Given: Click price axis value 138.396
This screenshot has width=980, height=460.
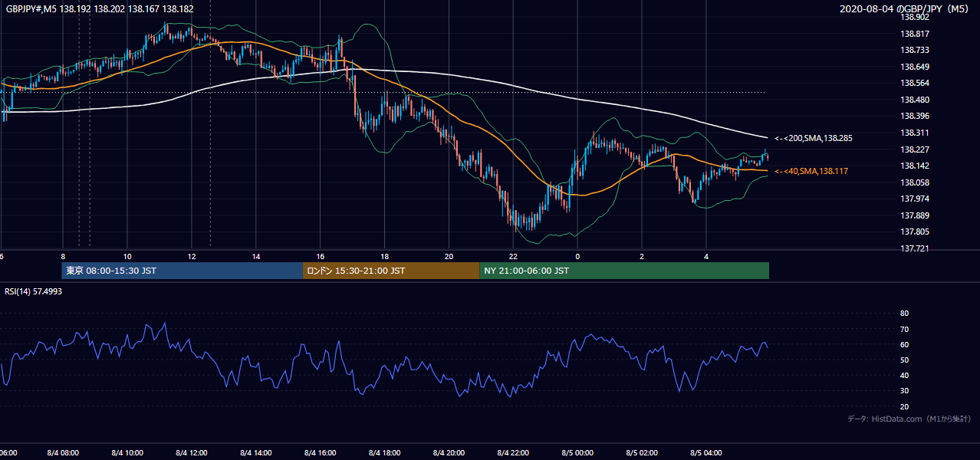Looking at the screenshot, I should pos(914,116).
